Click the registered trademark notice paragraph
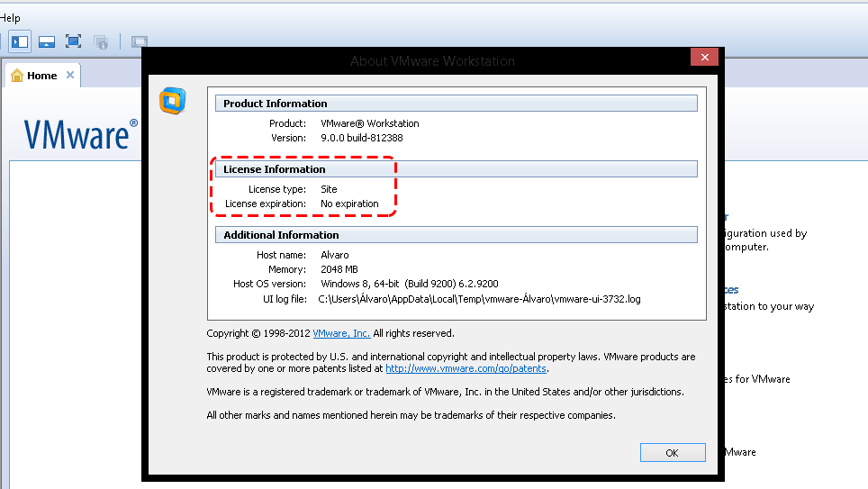This screenshot has width=868, height=489. click(445, 392)
